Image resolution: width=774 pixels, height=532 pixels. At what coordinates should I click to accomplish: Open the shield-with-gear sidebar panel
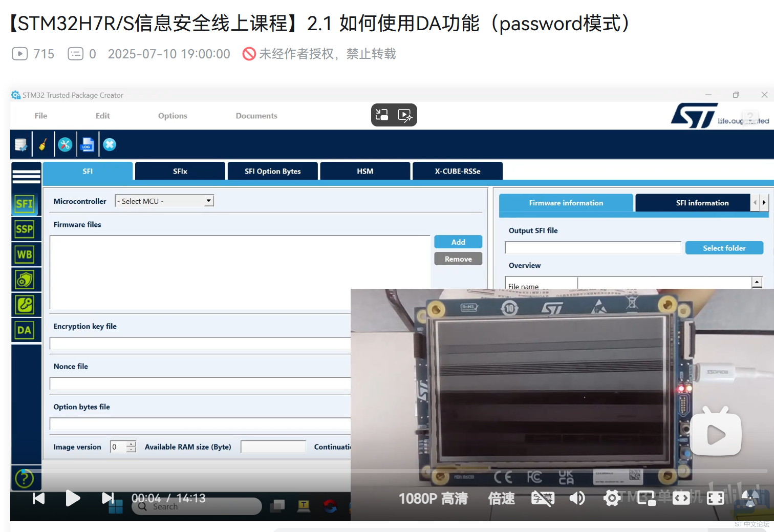coord(25,280)
